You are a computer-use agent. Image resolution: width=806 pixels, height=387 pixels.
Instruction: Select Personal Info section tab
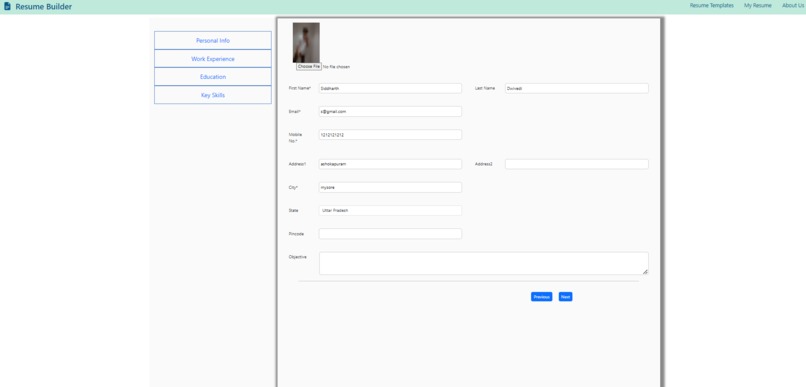coord(213,41)
